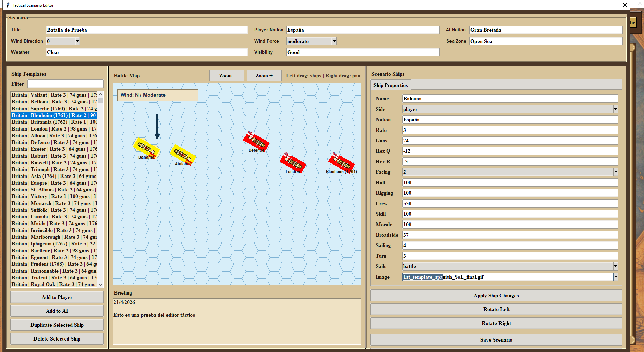Select Britain | Invincible template row
Image resolution: width=644 pixels, height=352 pixels.
tap(54, 230)
